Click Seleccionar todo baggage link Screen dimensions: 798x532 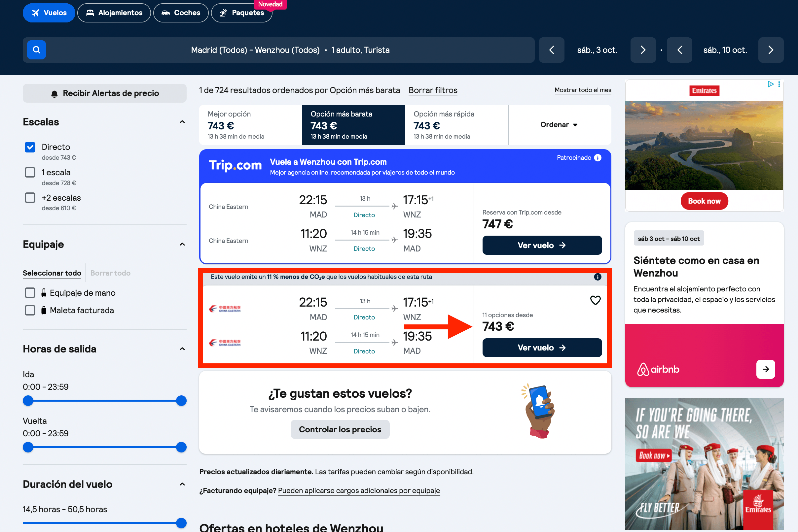tap(52, 273)
